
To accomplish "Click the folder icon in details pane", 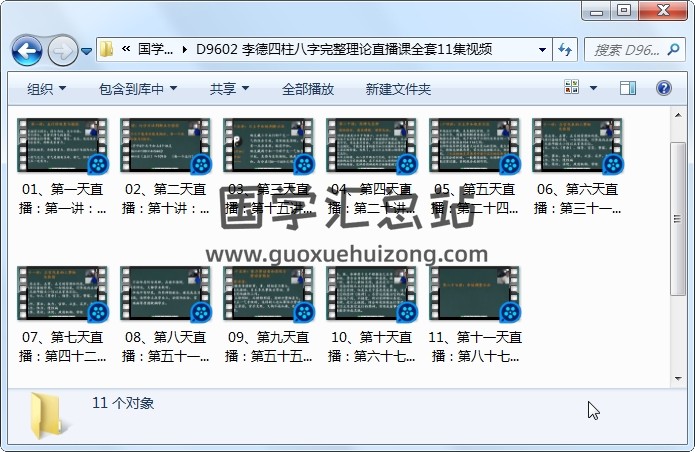I will pos(48,415).
